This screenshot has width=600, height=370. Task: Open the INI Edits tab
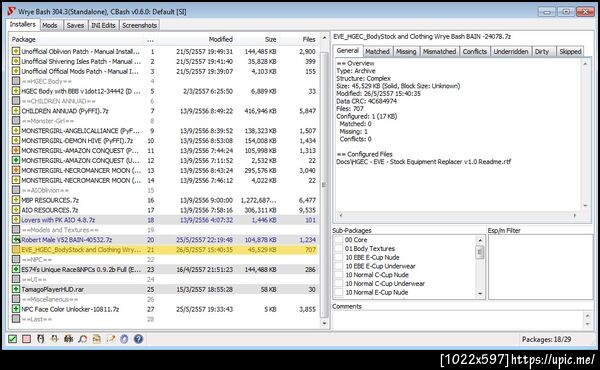103,25
